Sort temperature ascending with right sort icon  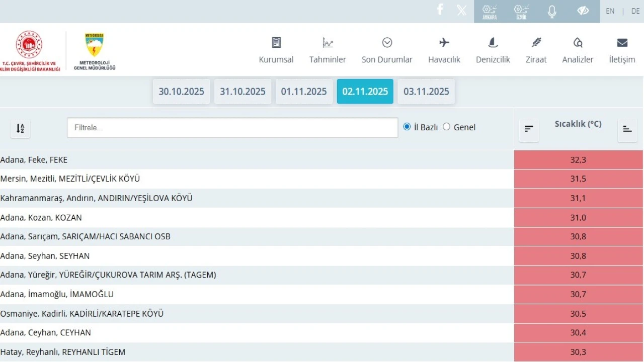(627, 129)
